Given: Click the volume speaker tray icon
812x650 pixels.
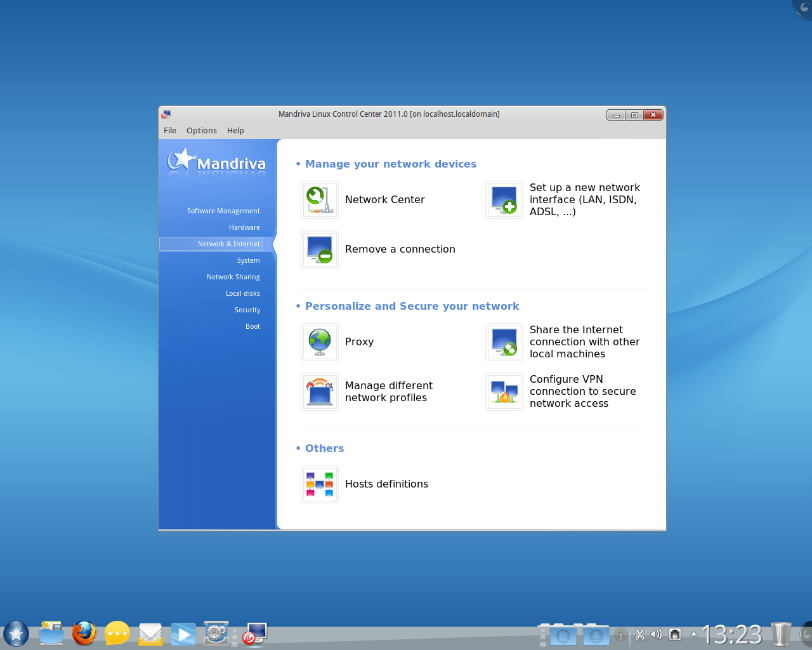Looking at the screenshot, I should [x=656, y=634].
